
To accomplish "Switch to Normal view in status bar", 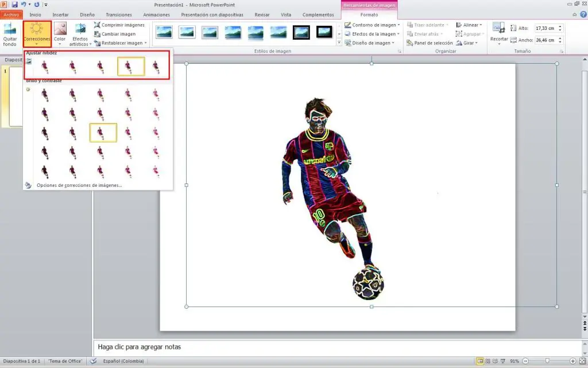I will pyautogui.click(x=479, y=361).
